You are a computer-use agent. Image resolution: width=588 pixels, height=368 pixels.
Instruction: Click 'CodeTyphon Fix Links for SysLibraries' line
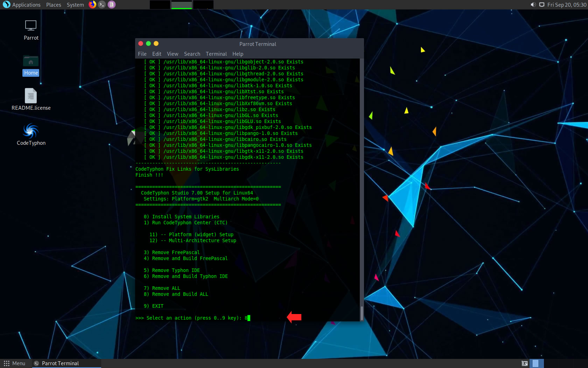click(x=187, y=169)
